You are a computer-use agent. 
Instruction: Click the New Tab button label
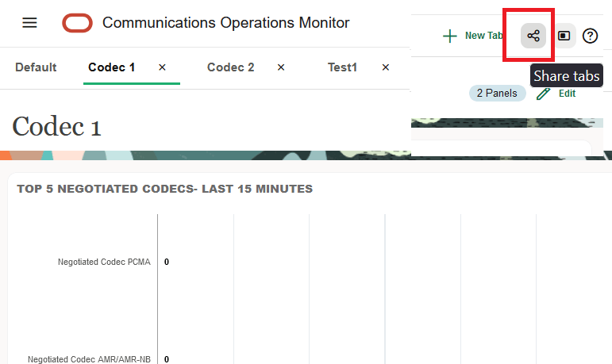[484, 36]
